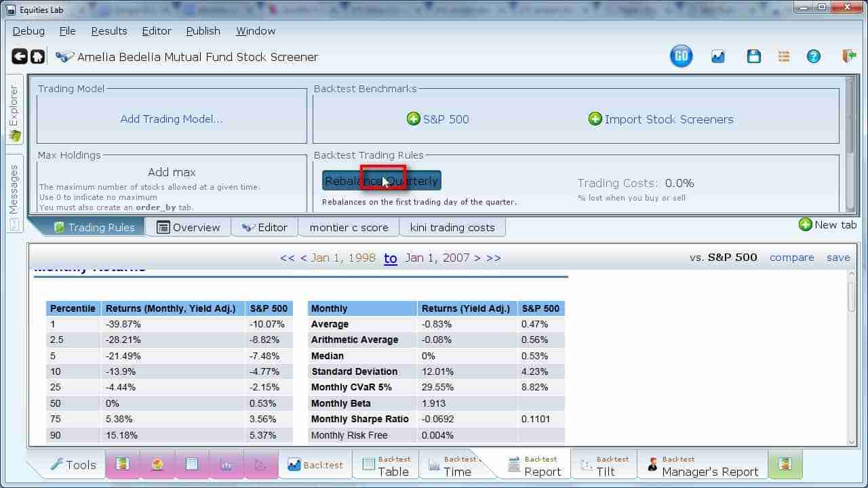Open the Debug menu
This screenshot has height=488, width=868.
(28, 31)
